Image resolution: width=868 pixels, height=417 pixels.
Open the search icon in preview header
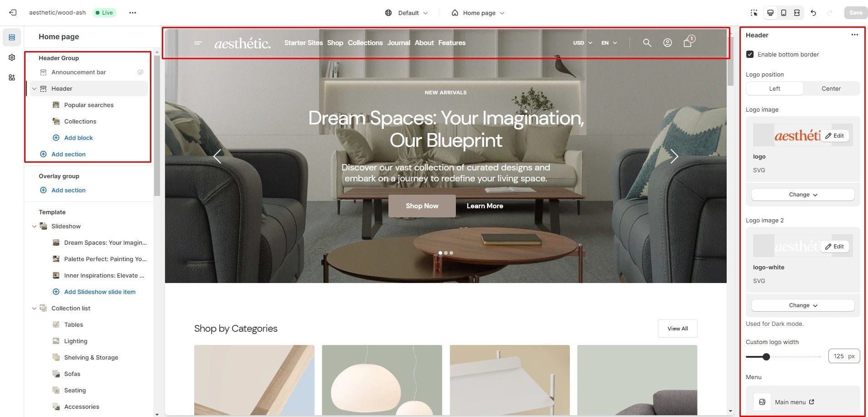[x=647, y=43]
